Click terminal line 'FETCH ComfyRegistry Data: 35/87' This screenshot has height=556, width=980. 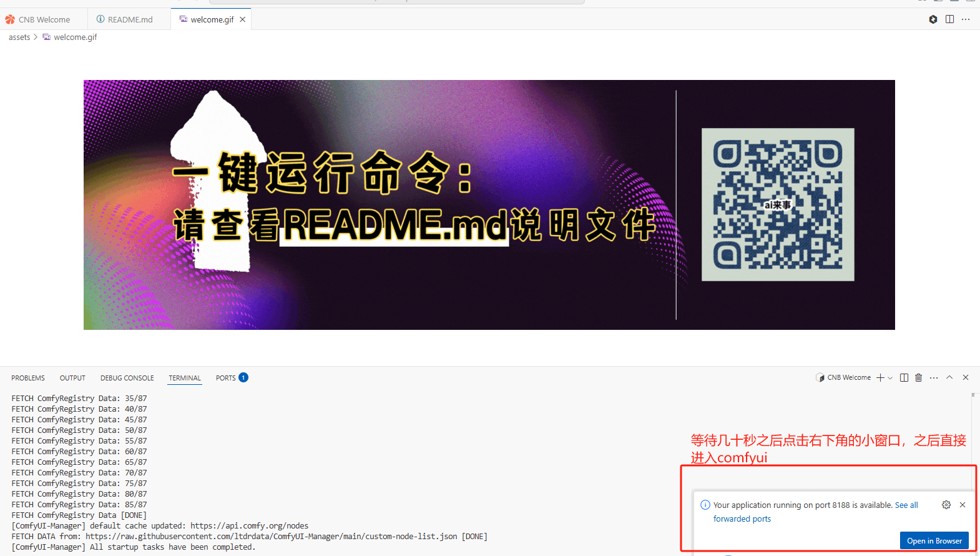(79, 399)
